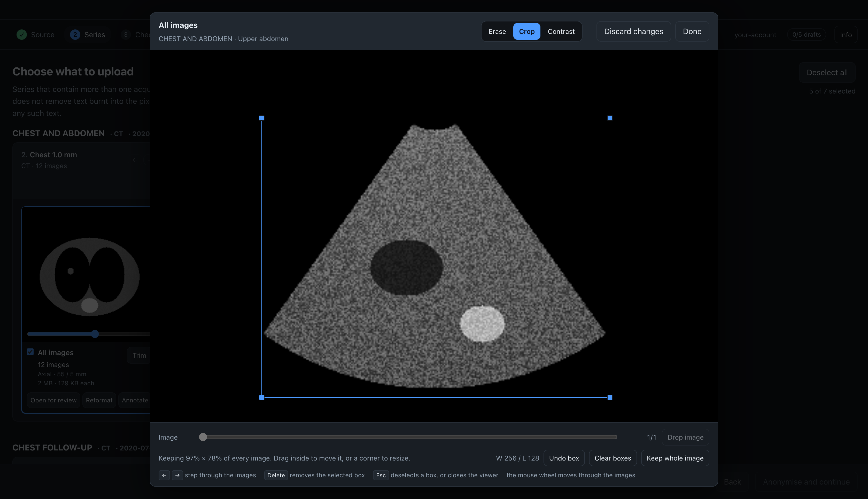Click the Reformat button in background
868x499 pixels.
click(x=99, y=400)
